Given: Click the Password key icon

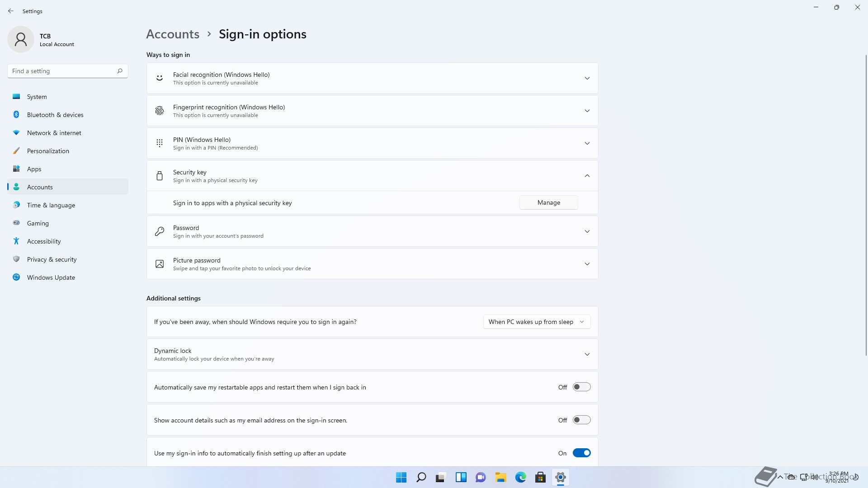Looking at the screenshot, I should [160, 231].
